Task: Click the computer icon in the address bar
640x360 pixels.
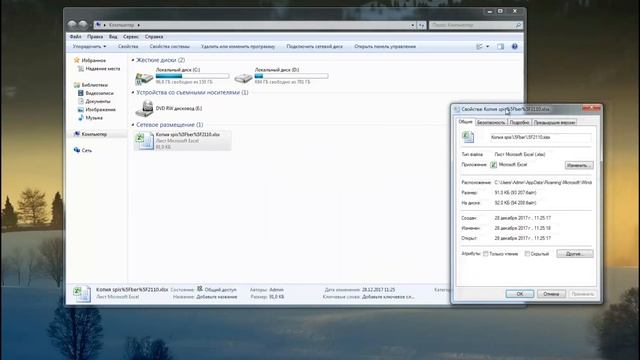Action: pyautogui.click(x=98, y=25)
